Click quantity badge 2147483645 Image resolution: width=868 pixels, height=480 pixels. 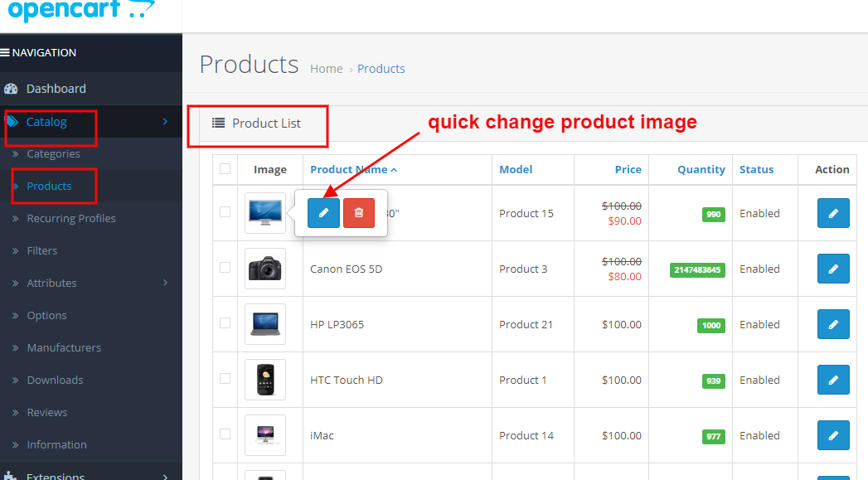(697, 269)
